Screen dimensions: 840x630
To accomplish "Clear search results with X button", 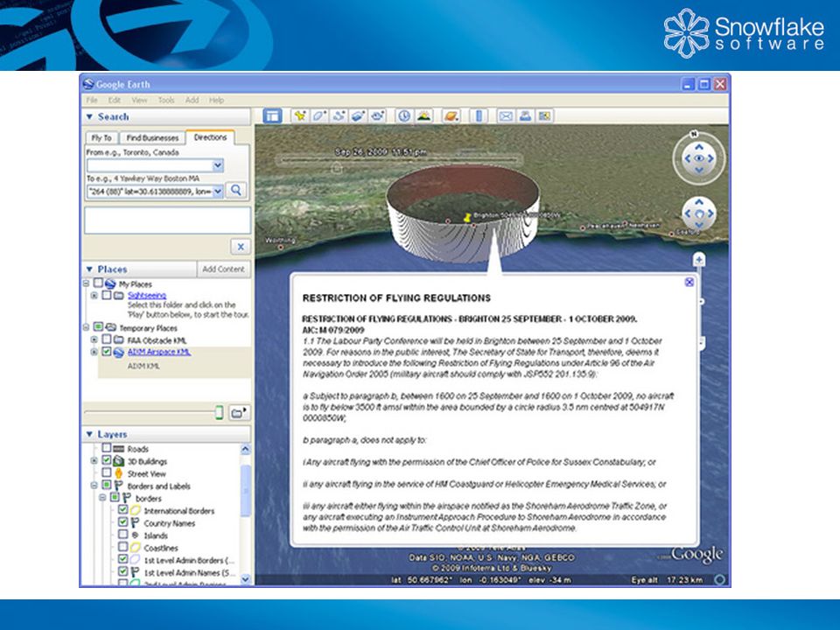I will pyautogui.click(x=241, y=247).
